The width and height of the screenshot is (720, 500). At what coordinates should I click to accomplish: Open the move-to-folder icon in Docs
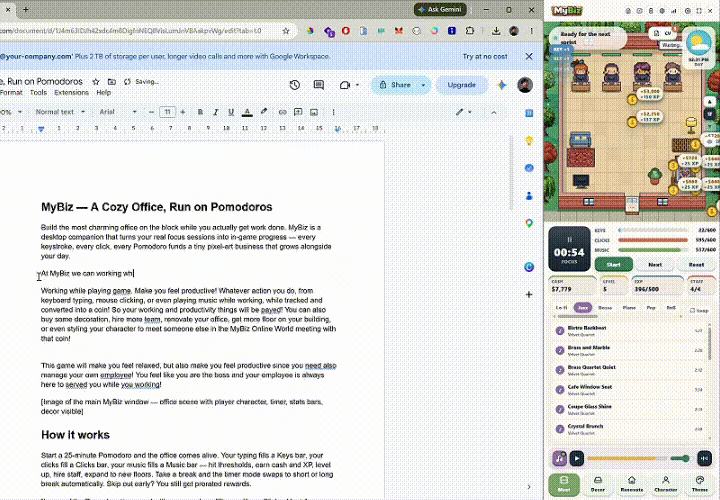(x=112, y=82)
